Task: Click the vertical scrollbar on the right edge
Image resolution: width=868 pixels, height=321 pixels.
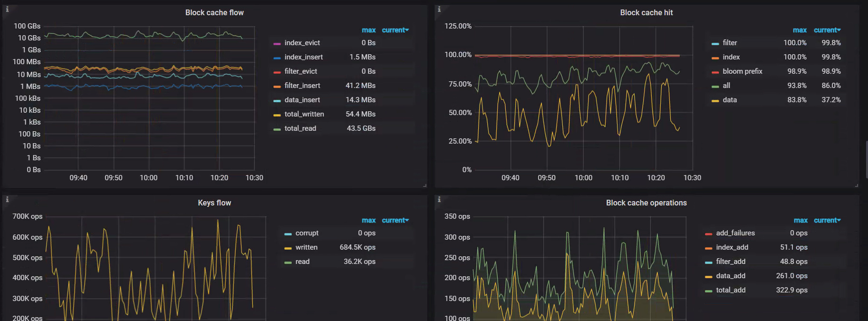Action: click(866, 159)
